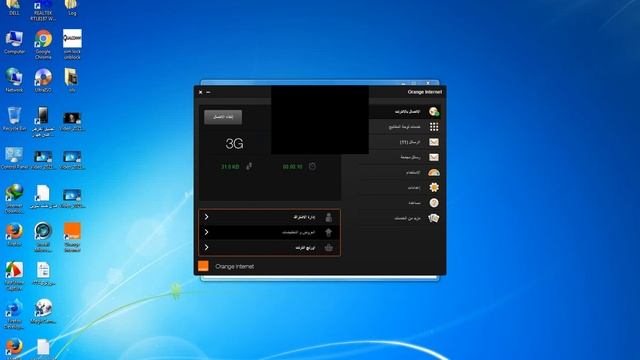Launch UltraISO from the desktop
640x360 pixels.
tap(43, 80)
